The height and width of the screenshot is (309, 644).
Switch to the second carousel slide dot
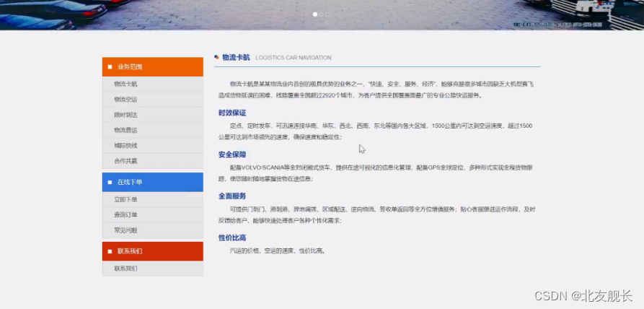pos(321,14)
